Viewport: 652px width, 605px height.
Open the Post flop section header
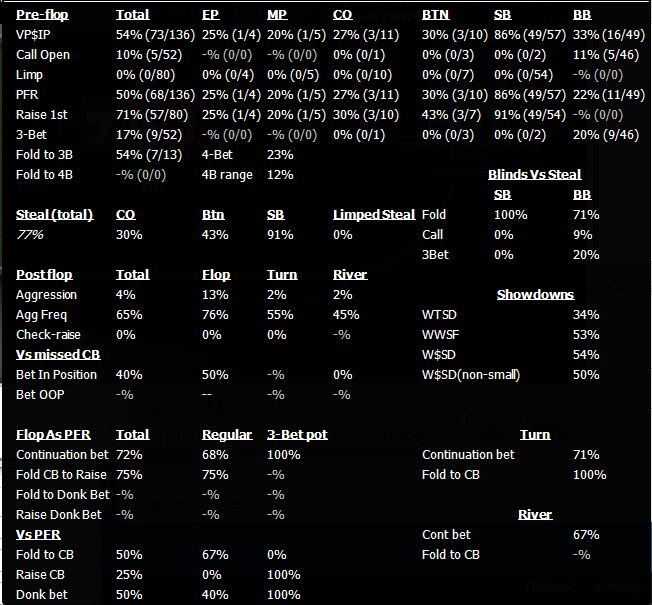point(44,274)
